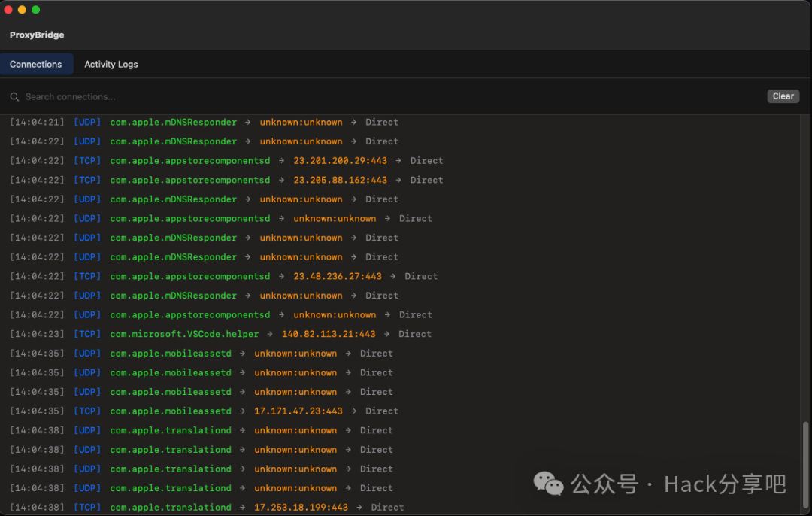Screen dimensions: 812x516
Task: Select the first mDNSResponder log at 14:04:21
Action: click(x=173, y=123)
